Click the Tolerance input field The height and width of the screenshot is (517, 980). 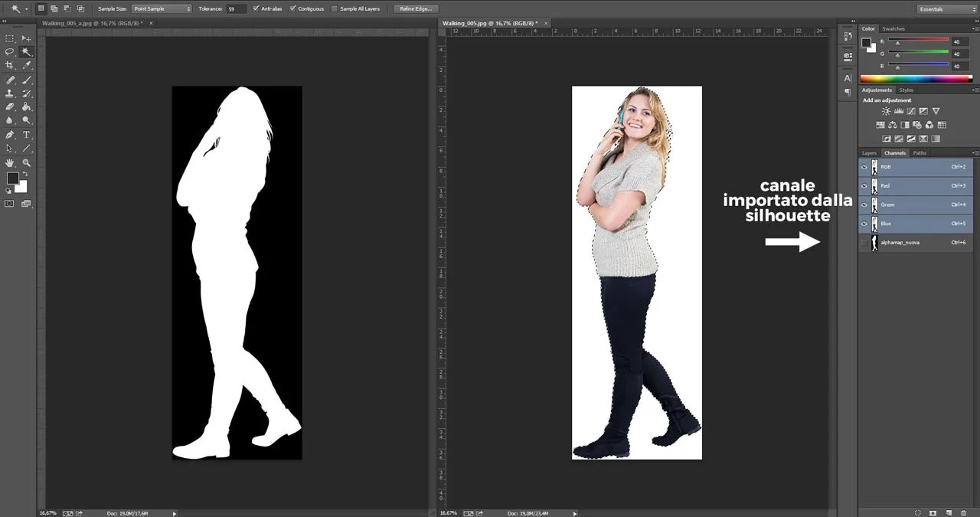pos(237,9)
